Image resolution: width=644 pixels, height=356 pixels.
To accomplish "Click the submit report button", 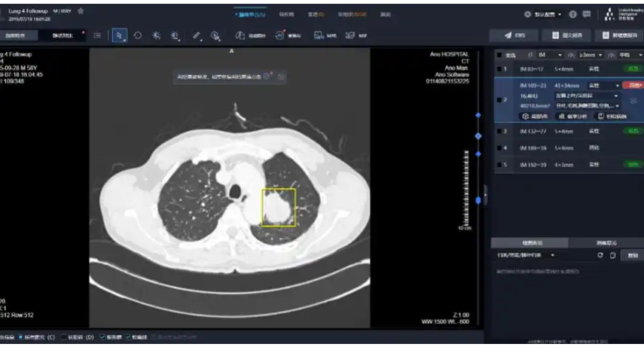I will 566,35.
